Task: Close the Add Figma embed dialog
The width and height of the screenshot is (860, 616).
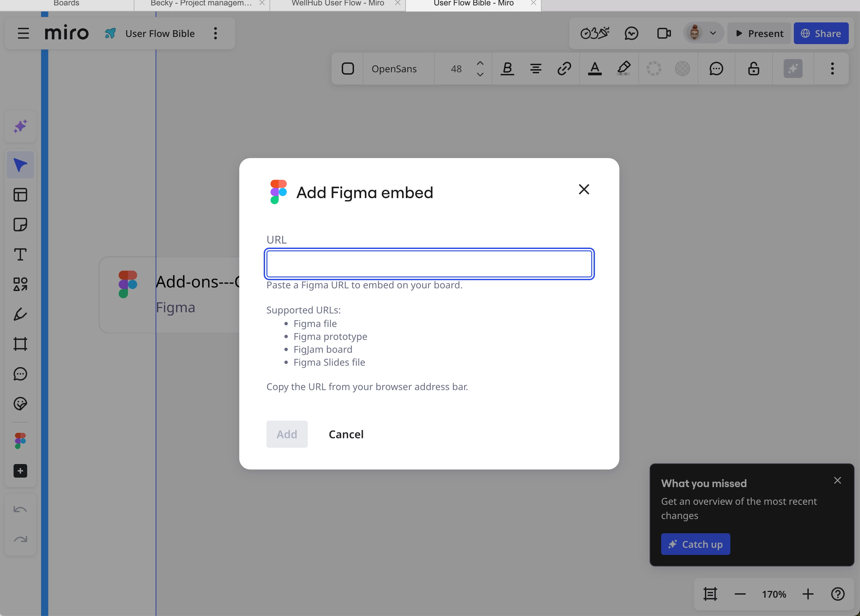Action: click(584, 189)
